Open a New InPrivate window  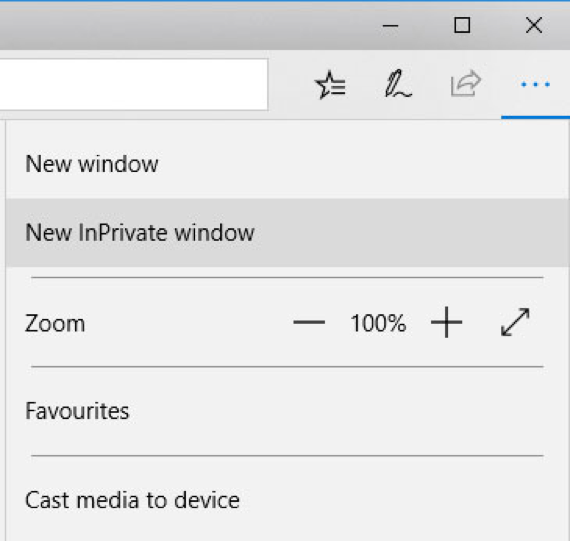[x=287, y=233]
